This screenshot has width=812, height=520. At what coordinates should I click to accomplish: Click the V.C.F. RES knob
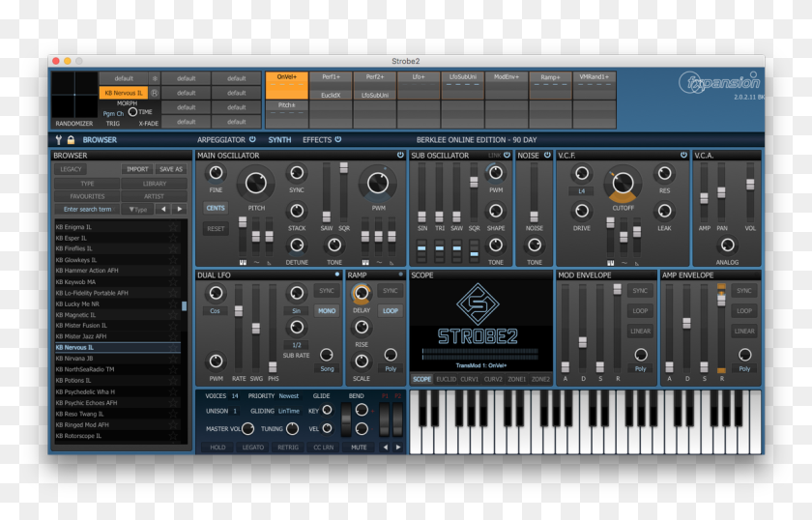(664, 174)
